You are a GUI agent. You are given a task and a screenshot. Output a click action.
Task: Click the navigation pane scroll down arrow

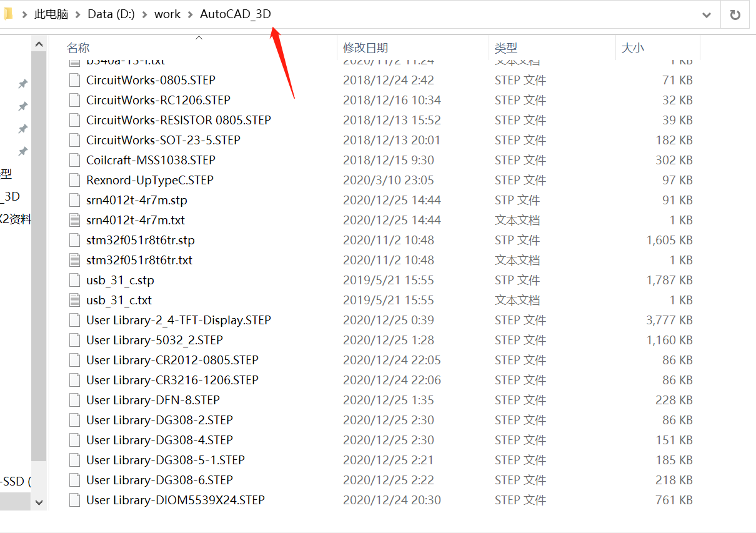(39, 502)
